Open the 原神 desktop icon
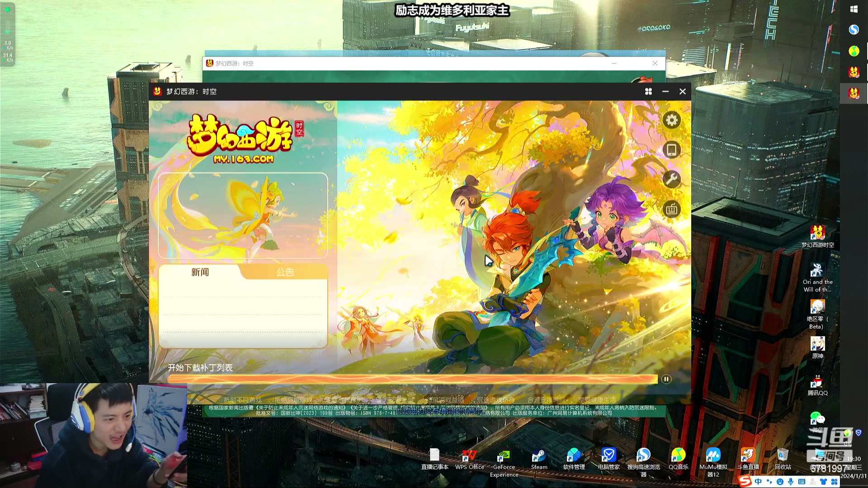Viewport: 868px width, 488px height. pos(817,347)
